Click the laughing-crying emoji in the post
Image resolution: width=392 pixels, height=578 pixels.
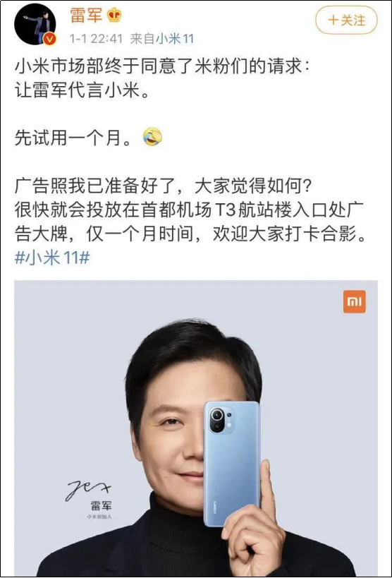click(x=152, y=137)
